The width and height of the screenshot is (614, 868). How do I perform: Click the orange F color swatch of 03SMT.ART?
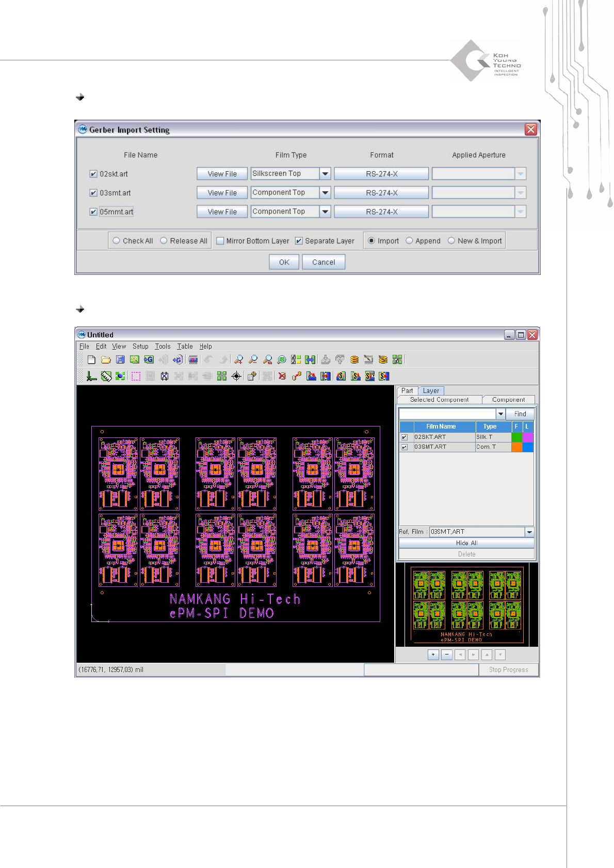(x=516, y=447)
